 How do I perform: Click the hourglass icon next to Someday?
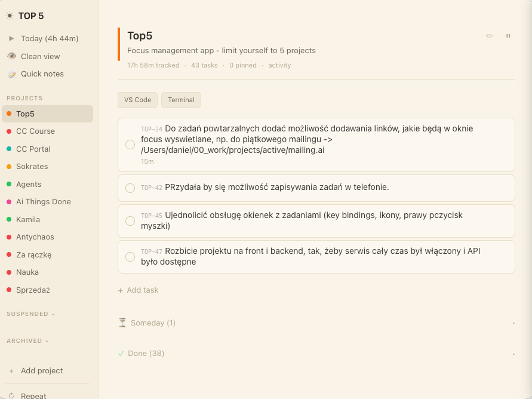pos(122,323)
